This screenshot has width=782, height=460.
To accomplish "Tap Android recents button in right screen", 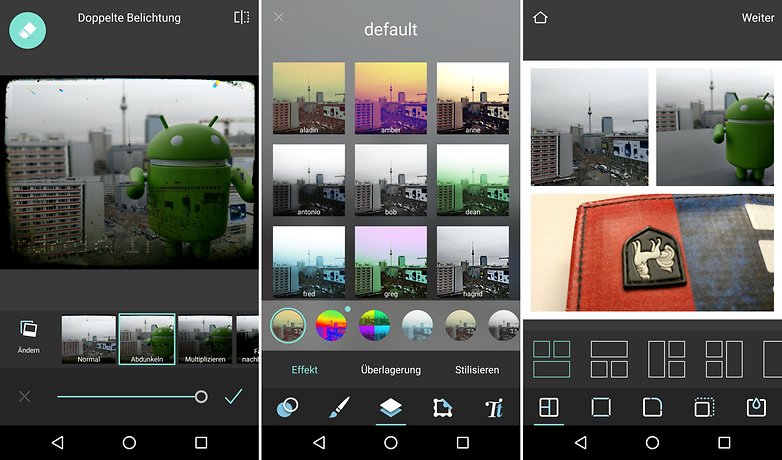I will [x=724, y=442].
